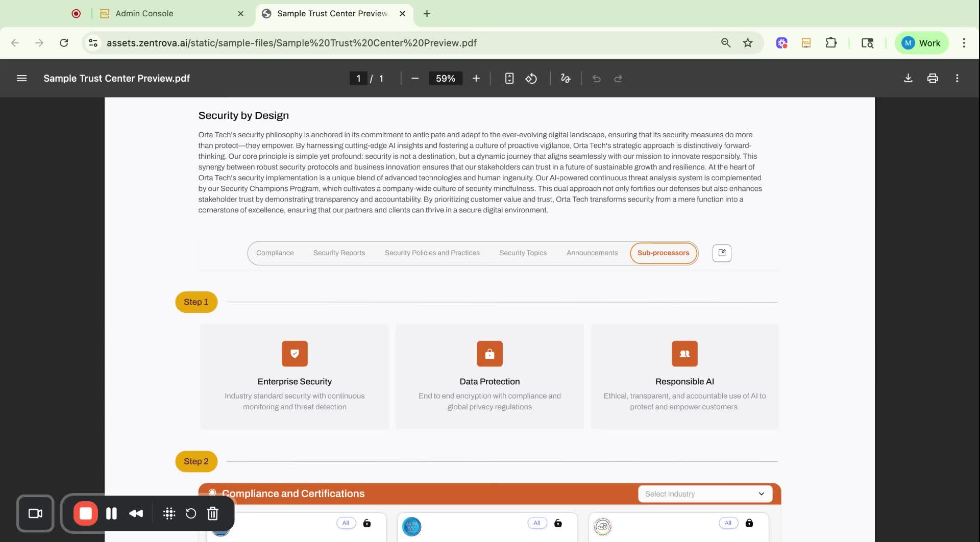Click the closed lock icon on third card
This screenshot has height=542, width=980.
749,523
